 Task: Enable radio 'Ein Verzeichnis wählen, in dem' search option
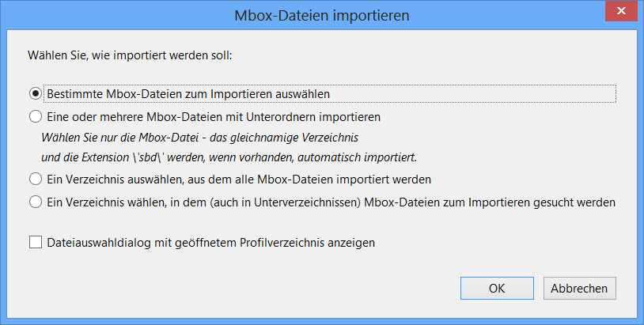click(x=35, y=202)
